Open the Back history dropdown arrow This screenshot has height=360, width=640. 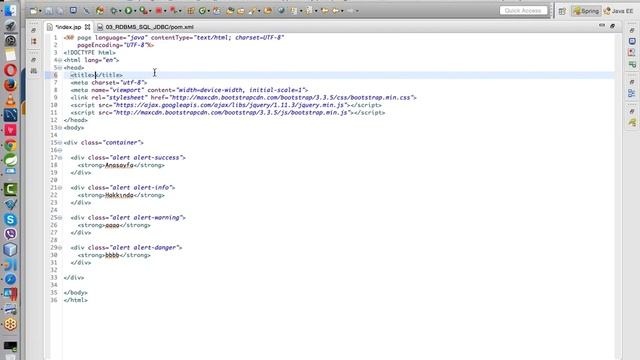coord(342,11)
